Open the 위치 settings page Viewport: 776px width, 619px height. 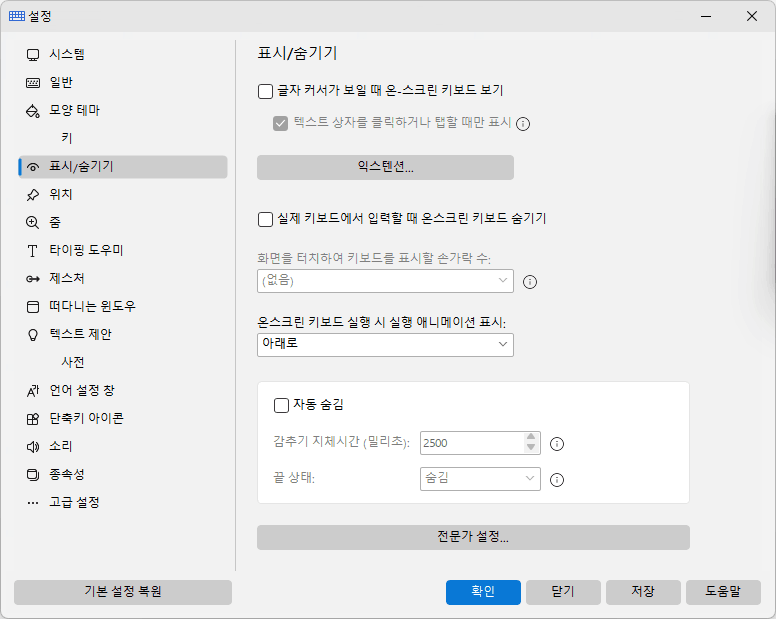[x=123, y=194]
